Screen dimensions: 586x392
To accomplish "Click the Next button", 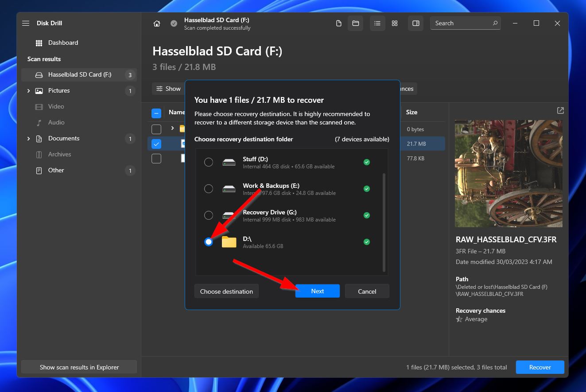I will [318, 291].
